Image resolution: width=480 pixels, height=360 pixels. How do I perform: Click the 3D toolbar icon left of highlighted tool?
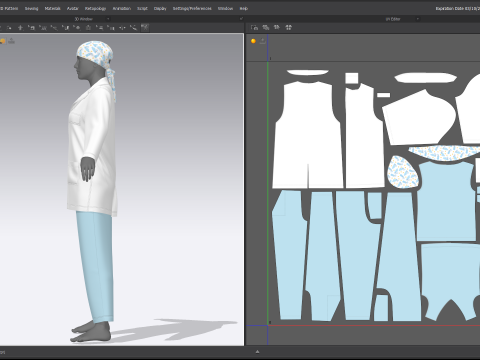[x=133, y=28]
